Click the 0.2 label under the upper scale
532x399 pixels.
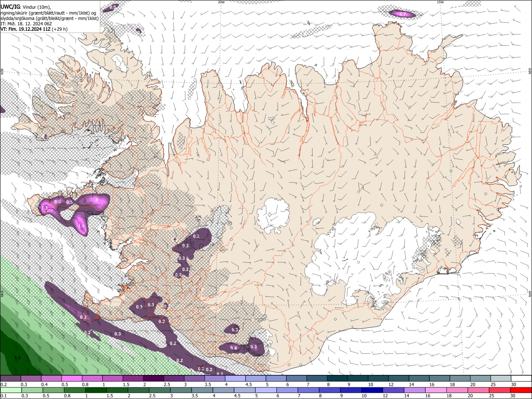point(3,384)
